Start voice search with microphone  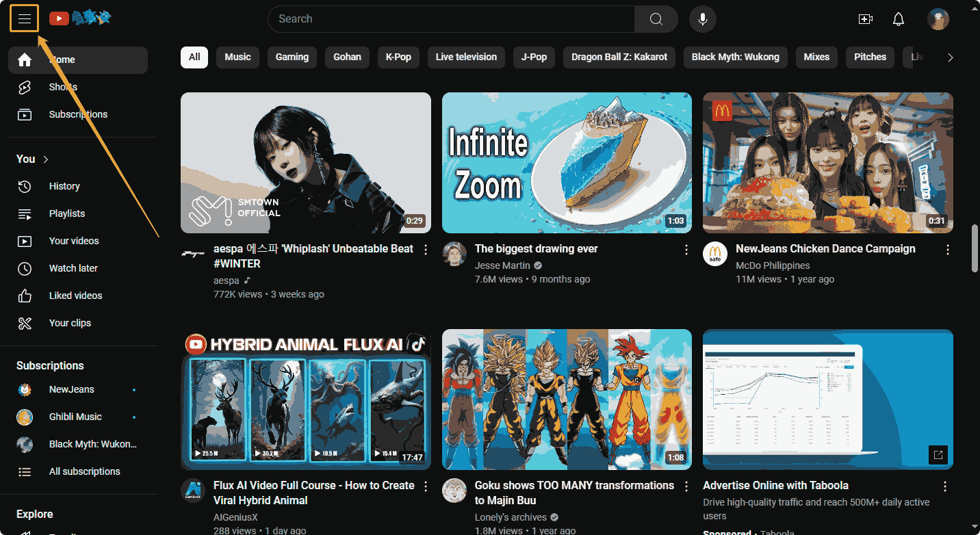pos(702,19)
